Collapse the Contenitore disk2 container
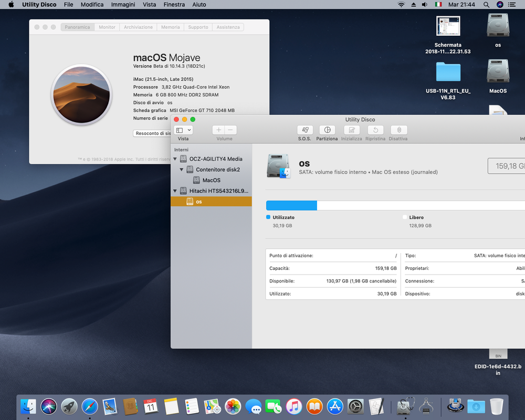This screenshot has height=420, width=525. tap(182, 170)
